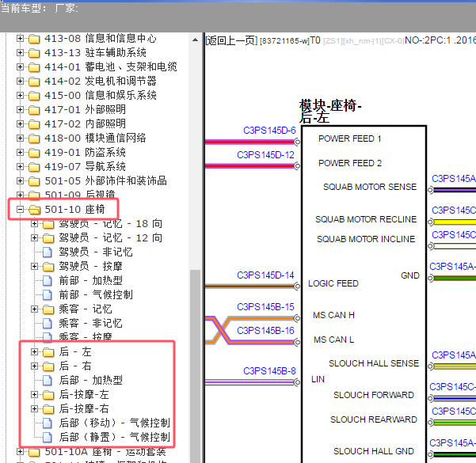This screenshot has height=463, width=476.
Task: Click the SQUAB MOTOR SENSE pin label
Action: [x=370, y=187]
